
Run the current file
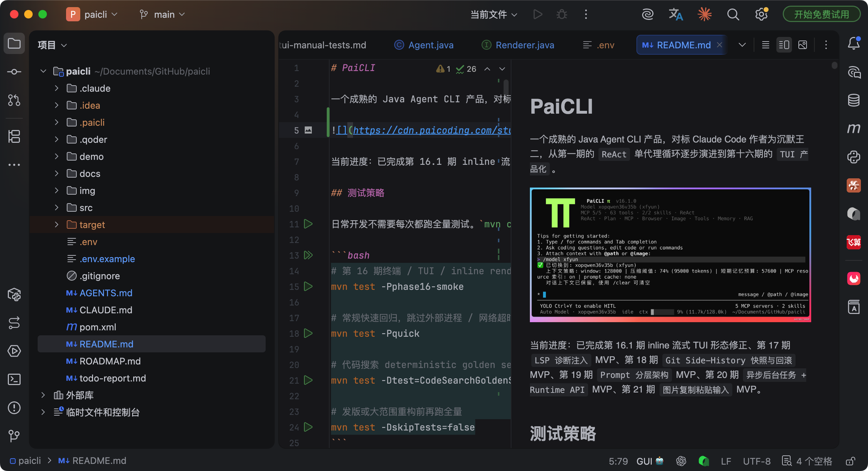point(538,15)
